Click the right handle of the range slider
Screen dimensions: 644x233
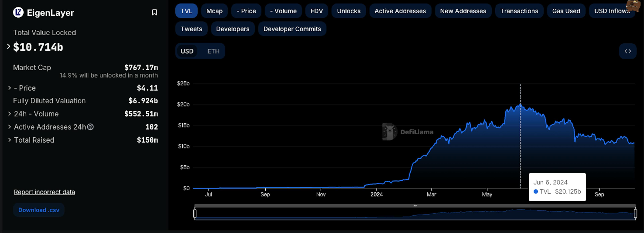pyautogui.click(x=635, y=214)
